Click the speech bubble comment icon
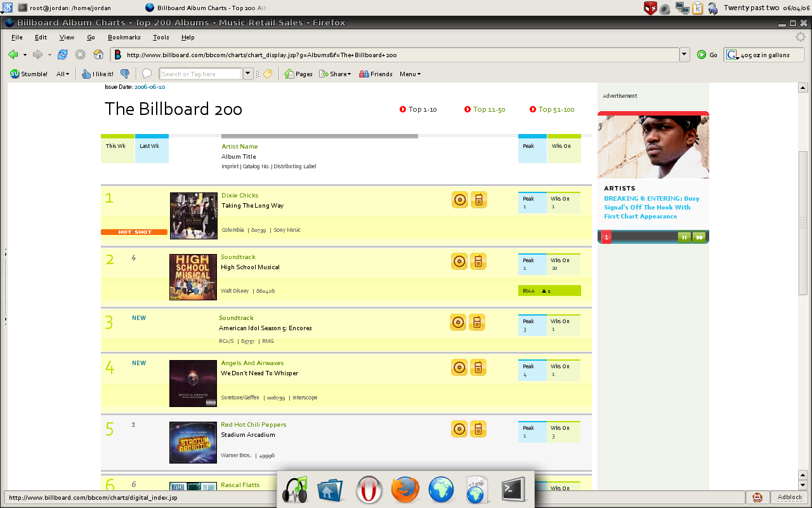Image resolution: width=812 pixels, height=508 pixels. (x=147, y=74)
